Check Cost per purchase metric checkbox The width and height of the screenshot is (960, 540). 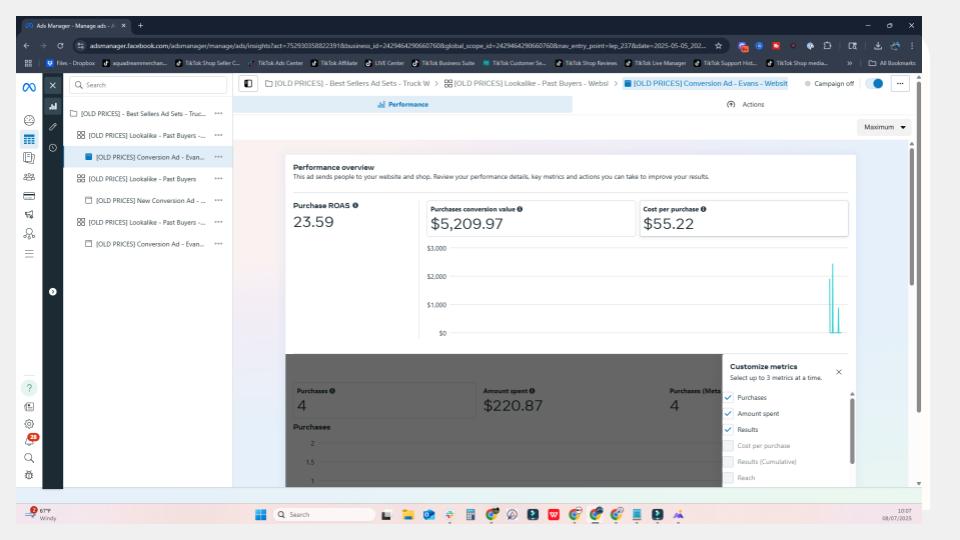728,446
